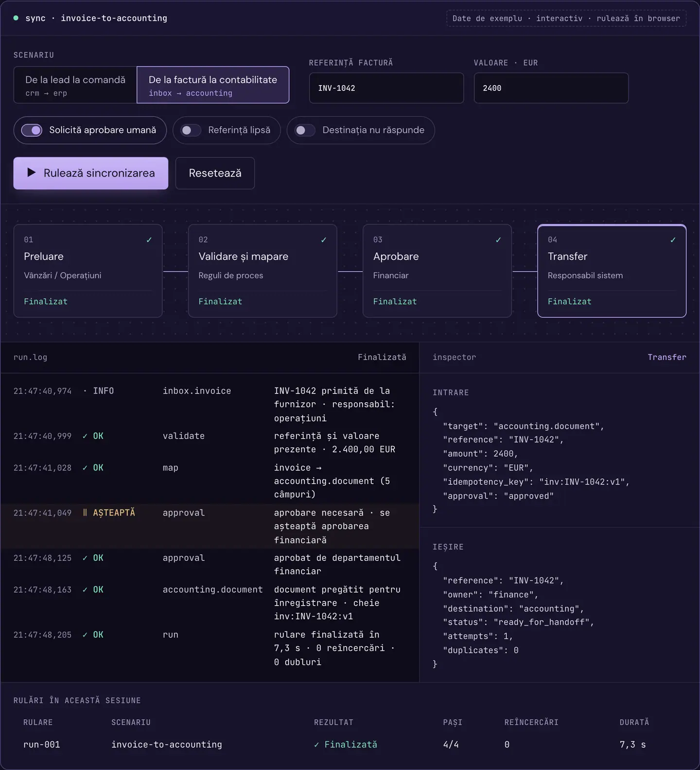
Task: Click the Resetează button
Action: (x=215, y=173)
